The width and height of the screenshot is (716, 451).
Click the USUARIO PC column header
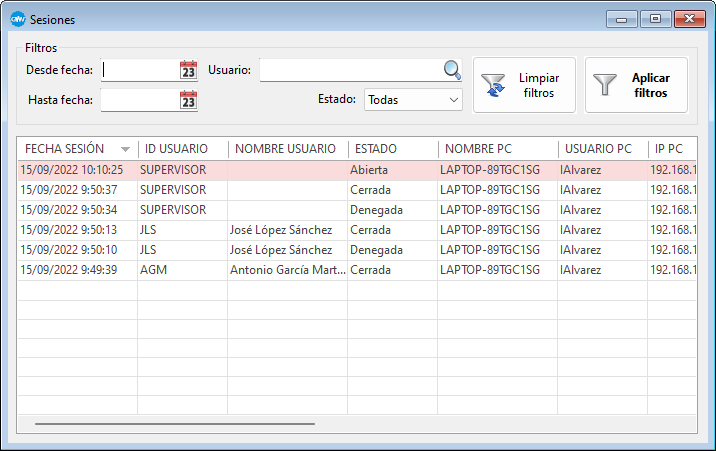pos(602,149)
